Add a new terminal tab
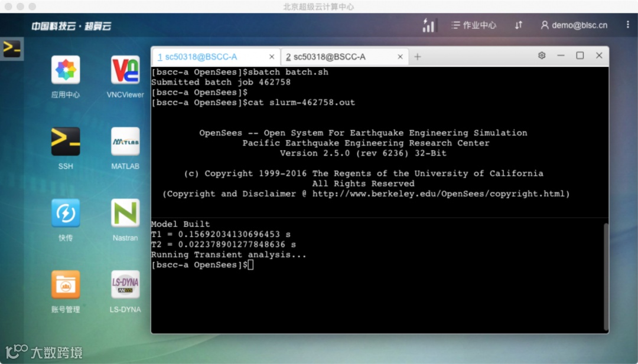This screenshot has height=364, width=638. 418,57
